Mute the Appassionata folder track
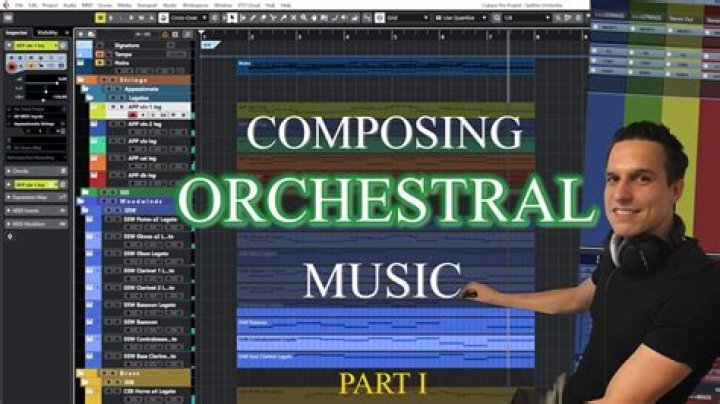The height and width of the screenshot is (404, 720). pyautogui.click(x=108, y=89)
